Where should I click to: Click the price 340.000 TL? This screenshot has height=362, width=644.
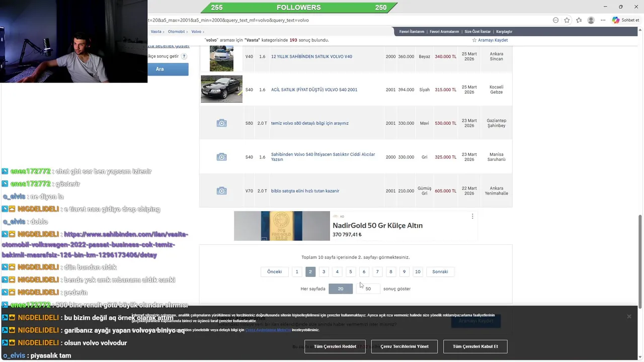[446, 57]
